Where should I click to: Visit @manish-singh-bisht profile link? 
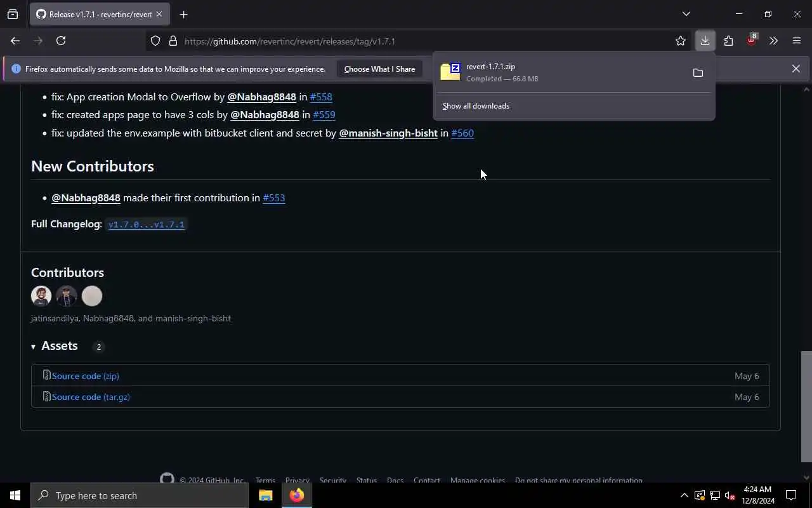pyautogui.click(x=388, y=133)
